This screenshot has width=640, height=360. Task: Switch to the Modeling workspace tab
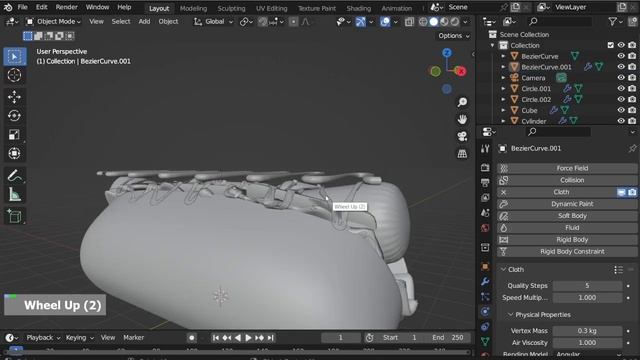(x=193, y=8)
